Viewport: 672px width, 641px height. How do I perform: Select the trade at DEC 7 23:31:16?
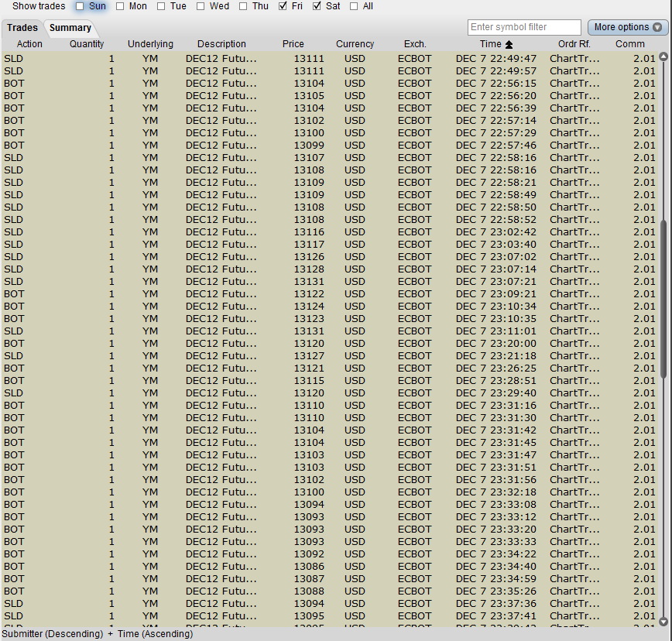point(330,406)
